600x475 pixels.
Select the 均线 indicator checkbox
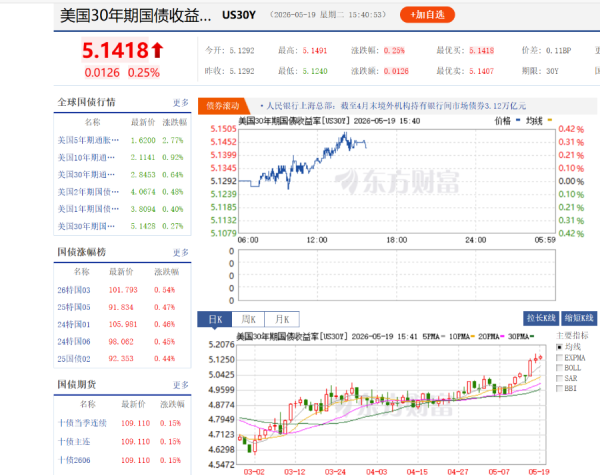click(559, 347)
